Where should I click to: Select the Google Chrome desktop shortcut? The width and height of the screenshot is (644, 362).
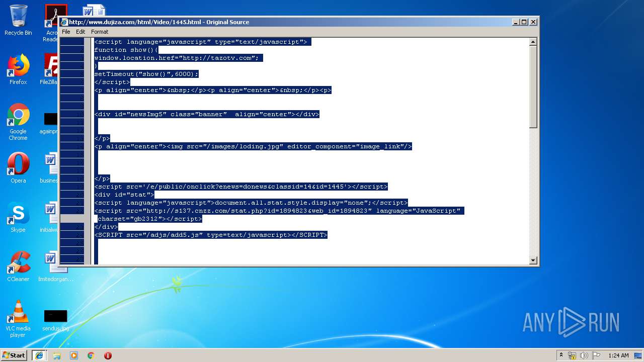click(x=18, y=122)
